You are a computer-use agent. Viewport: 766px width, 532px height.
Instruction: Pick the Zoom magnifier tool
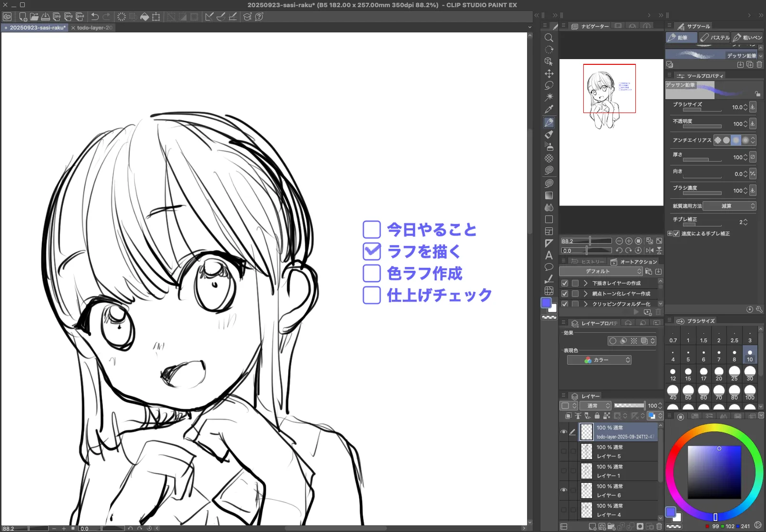point(549,38)
